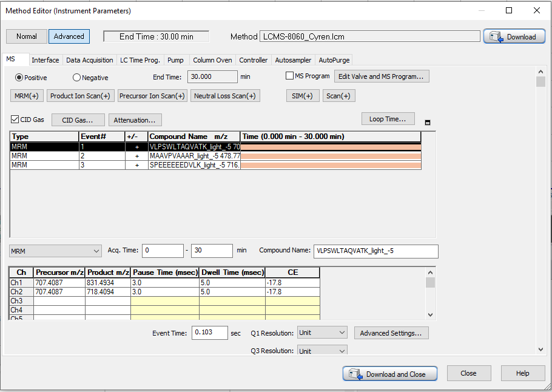Click the Download button next to method name
552x392 pixels.
(514, 37)
